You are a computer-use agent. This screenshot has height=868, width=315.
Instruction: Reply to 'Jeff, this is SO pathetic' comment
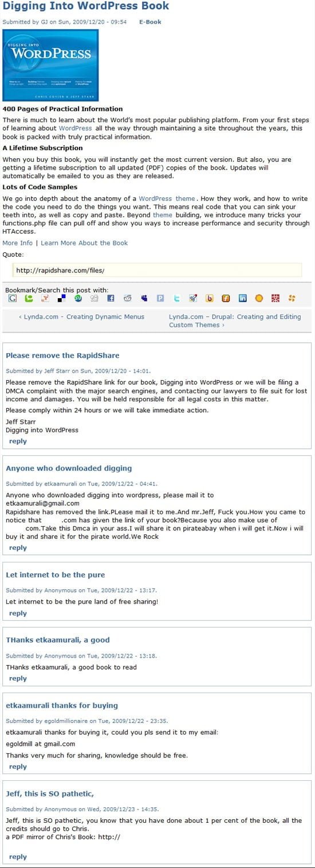coord(18,857)
